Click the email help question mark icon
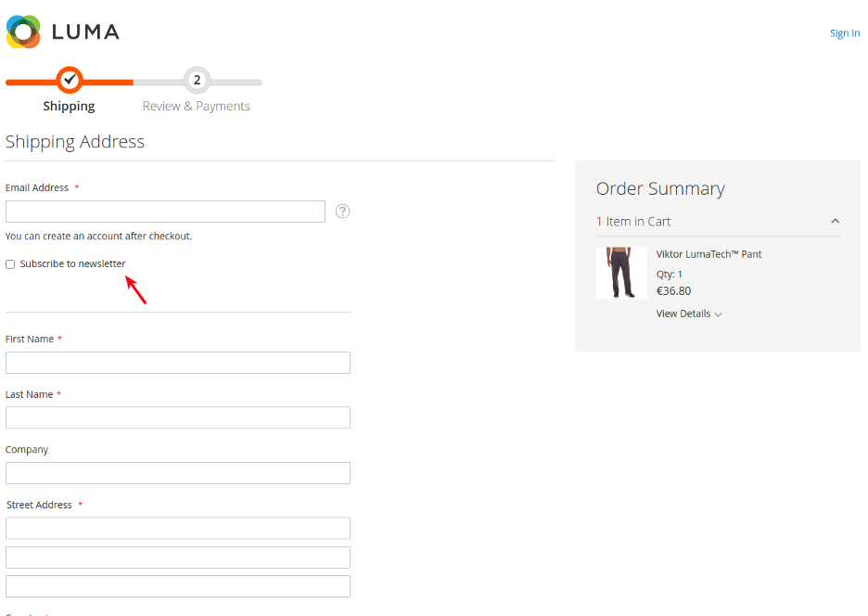The image size is (868, 616). 342,212
